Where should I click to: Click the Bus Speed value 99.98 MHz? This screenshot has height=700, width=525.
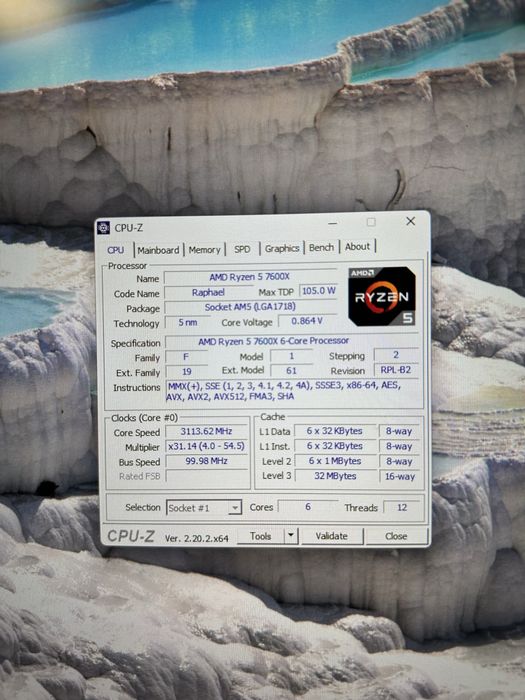[x=206, y=461]
